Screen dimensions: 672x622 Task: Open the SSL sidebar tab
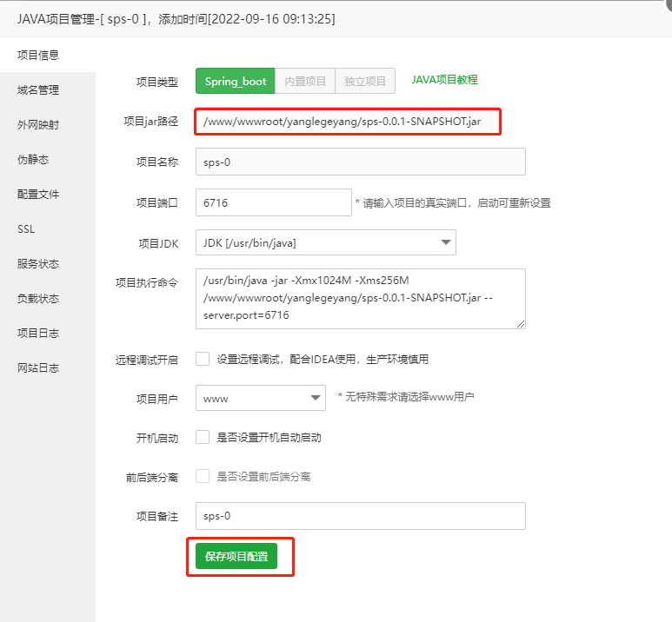(x=26, y=228)
